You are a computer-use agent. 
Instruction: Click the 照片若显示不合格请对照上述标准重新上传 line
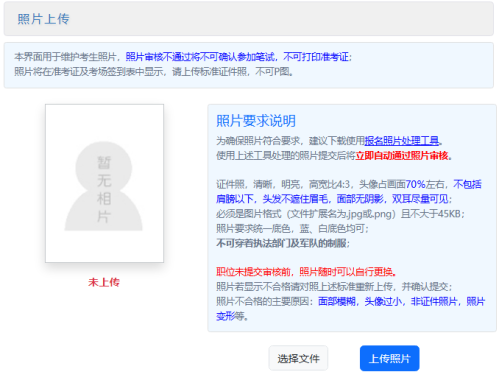pos(334,287)
